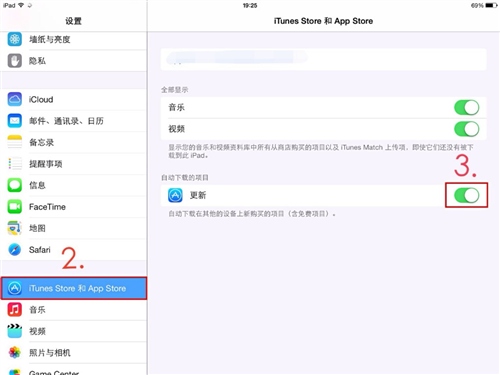500x375 pixels.
Task: Tap the Videos clapperboard icon
Action: point(15,331)
